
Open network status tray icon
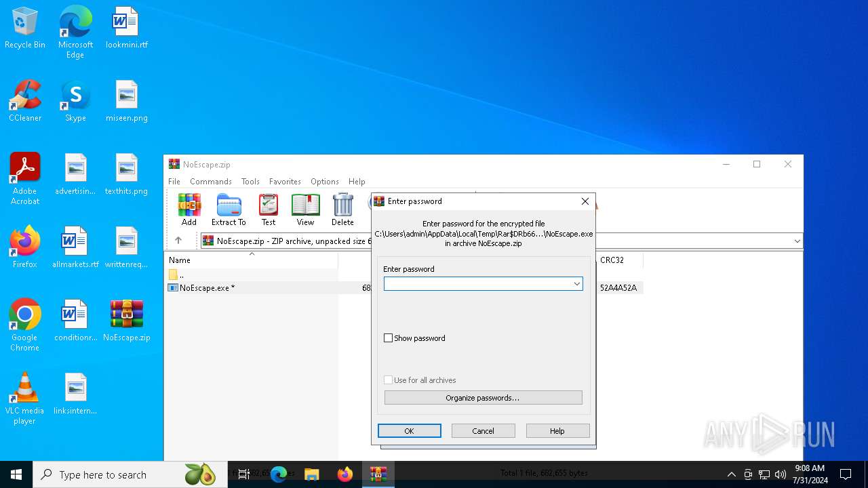[764, 474]
